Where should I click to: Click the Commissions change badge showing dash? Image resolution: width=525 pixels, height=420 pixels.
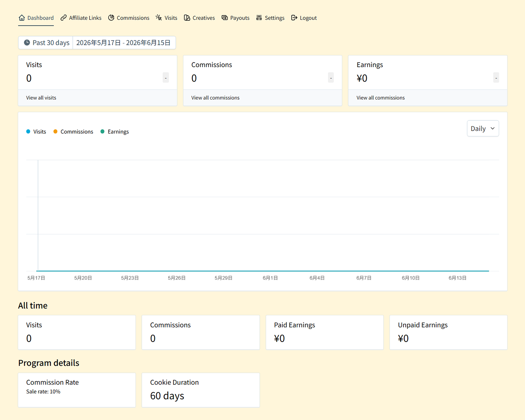(x=331, y=78)
